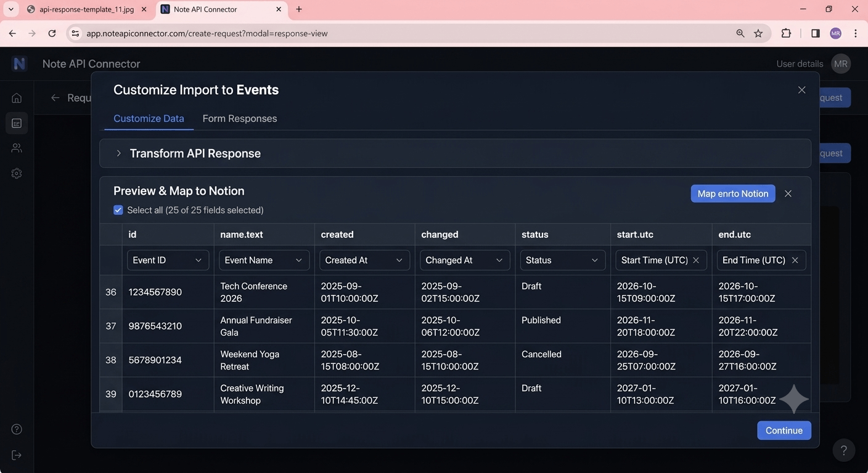Open the Event Name mapping dropdown
This screenshot has height=473, width=868.
[x=264, y=260]
